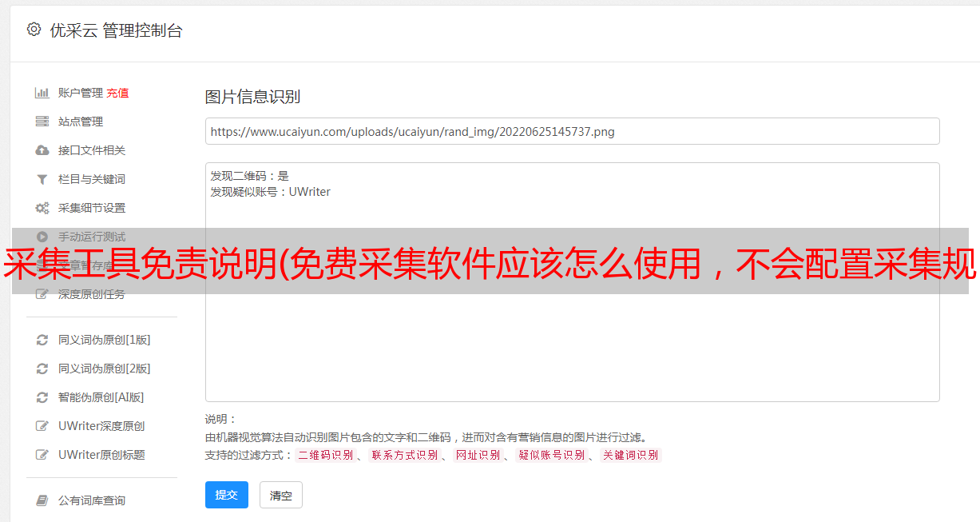Click the filter funnel icon for 栏目与关键词
Viewport: 980px width, 522px height.
pyautogui.click(x=42, y=179)
